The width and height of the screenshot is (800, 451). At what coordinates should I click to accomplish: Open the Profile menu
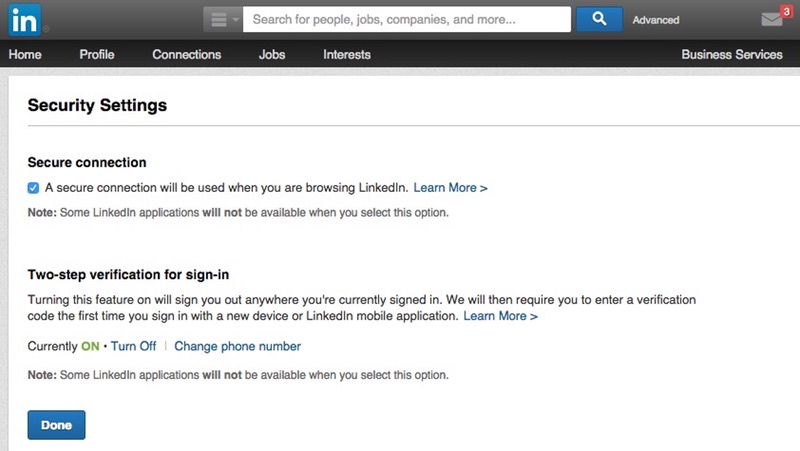pos(97,55)
